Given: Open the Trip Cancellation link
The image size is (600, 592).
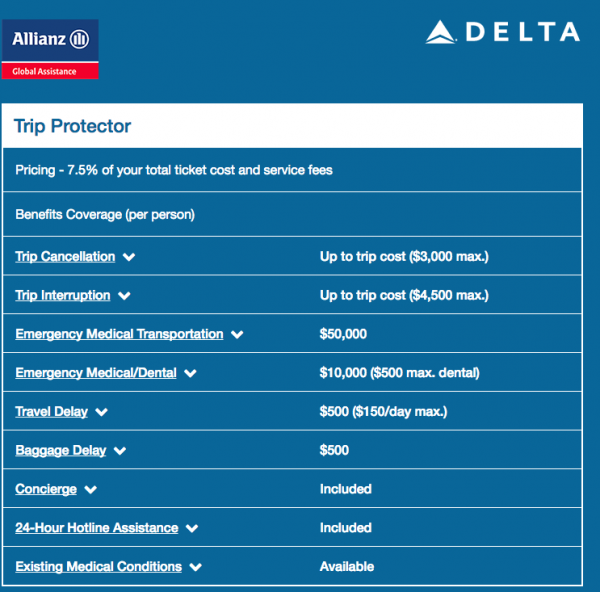Looking at the screenshot, I should tap(65, 257).
